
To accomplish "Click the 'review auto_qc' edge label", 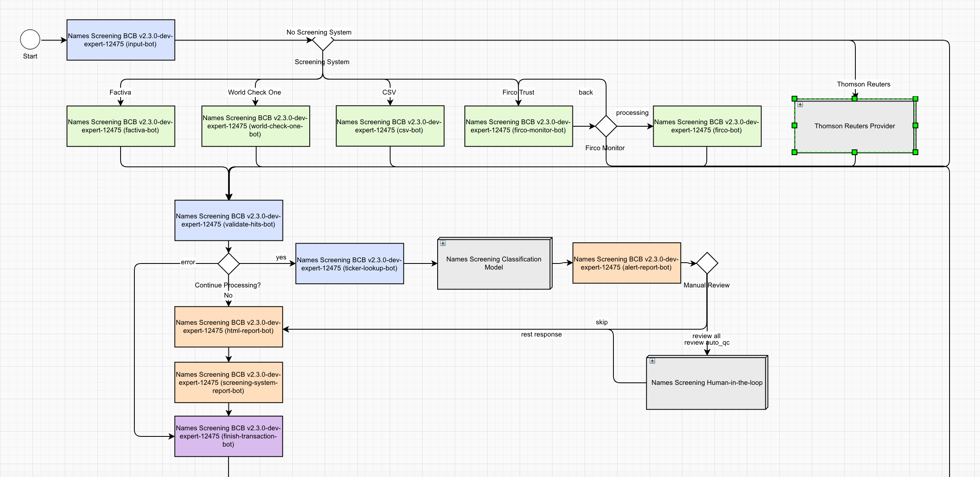I will click(x=707, y=342).
